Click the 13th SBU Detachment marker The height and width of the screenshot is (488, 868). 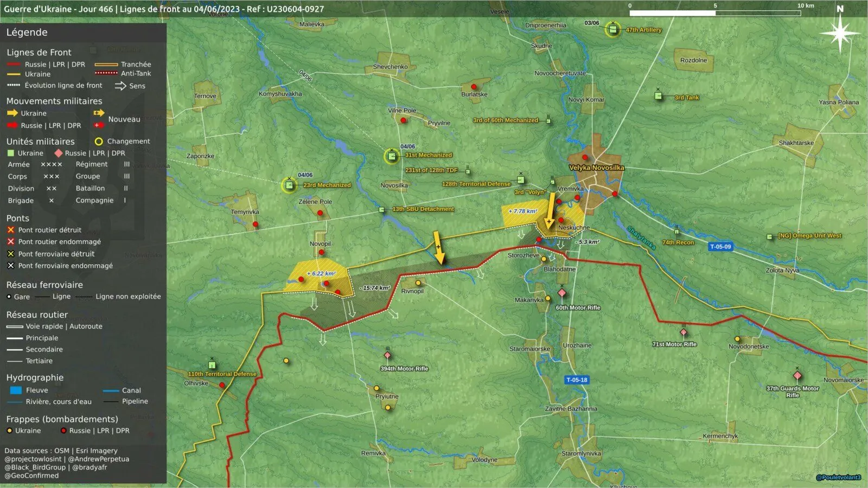tap(382, 210)
